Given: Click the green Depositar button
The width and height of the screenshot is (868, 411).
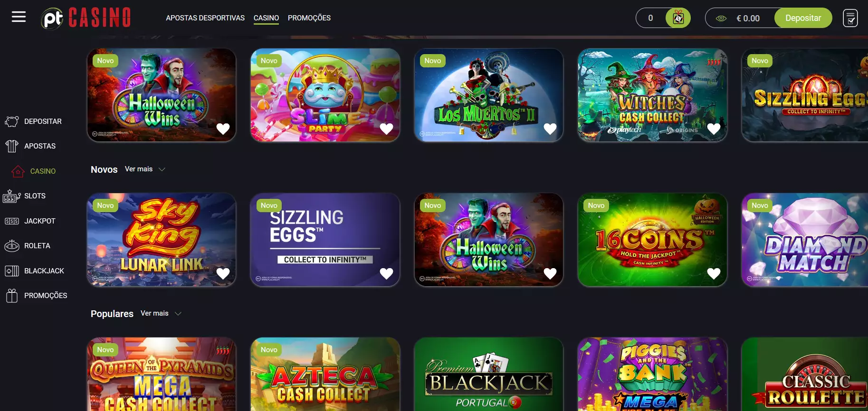Looking at the screenshot, I should (x=803, y=18).
